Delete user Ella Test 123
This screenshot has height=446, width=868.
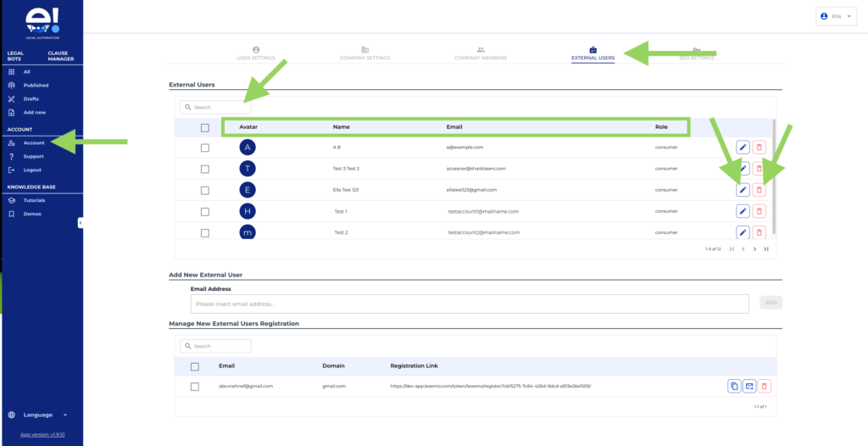(759, 190)
